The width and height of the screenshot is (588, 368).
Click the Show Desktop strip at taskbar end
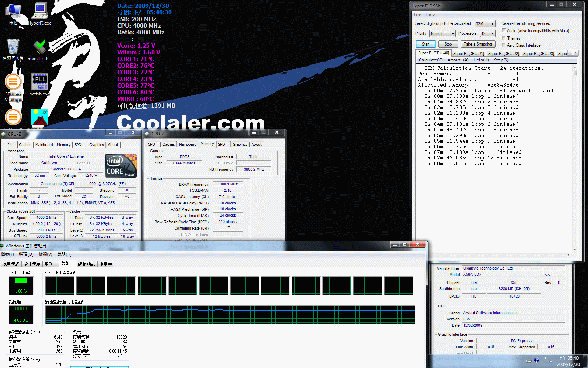(x=586, y=361)
